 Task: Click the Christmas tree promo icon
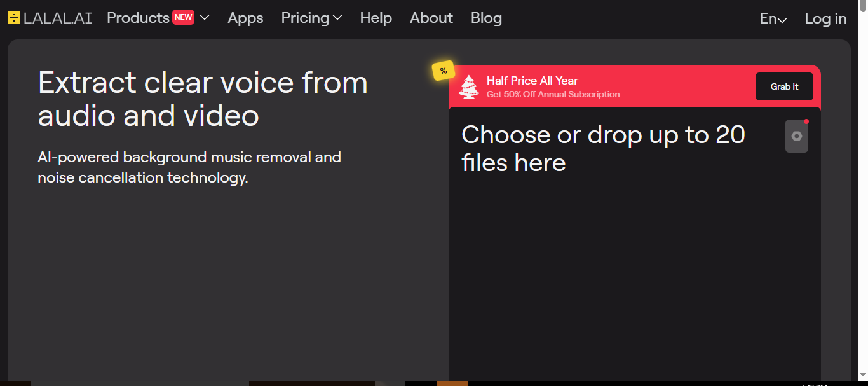click(x=469, y=86)
